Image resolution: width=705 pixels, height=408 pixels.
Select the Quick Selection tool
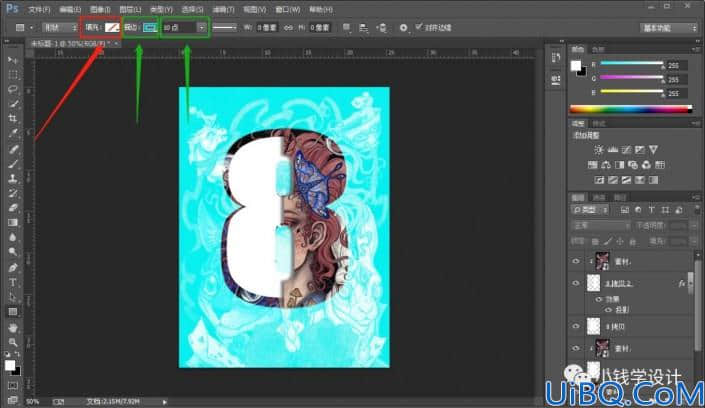pyautogui.click(x=13, y=104)
